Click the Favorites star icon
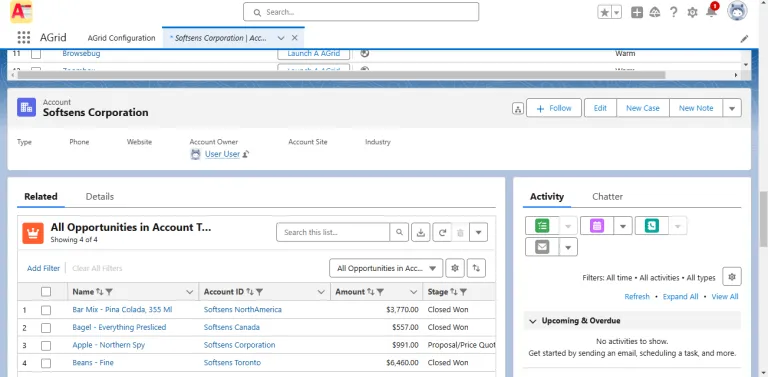 pos(604,13)
